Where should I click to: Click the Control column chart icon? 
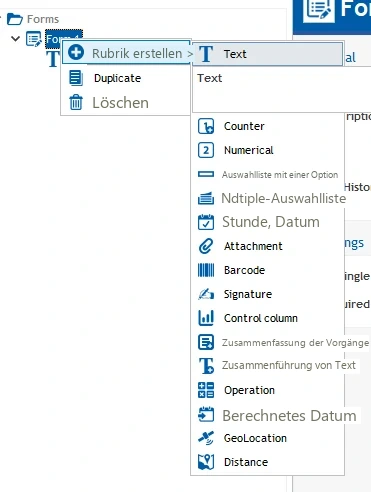pos(206,318)
